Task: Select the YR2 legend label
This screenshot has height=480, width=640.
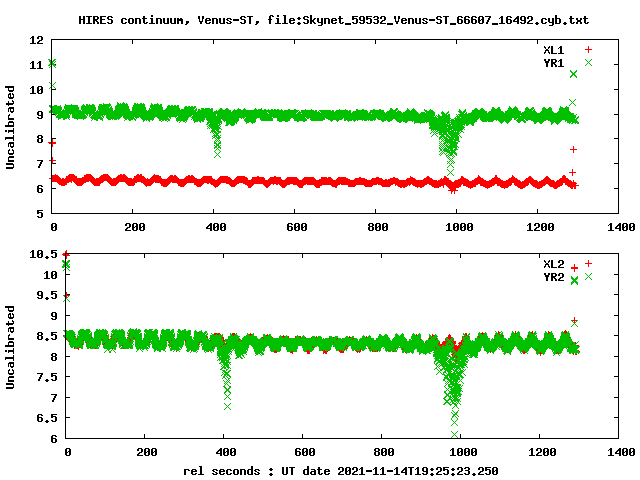Action: point(553,277)
